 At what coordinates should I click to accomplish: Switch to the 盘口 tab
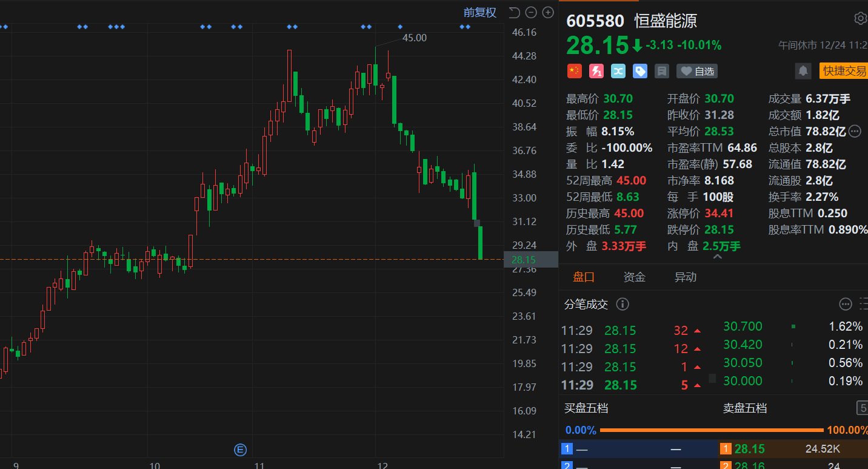click(x=584, y=277)
